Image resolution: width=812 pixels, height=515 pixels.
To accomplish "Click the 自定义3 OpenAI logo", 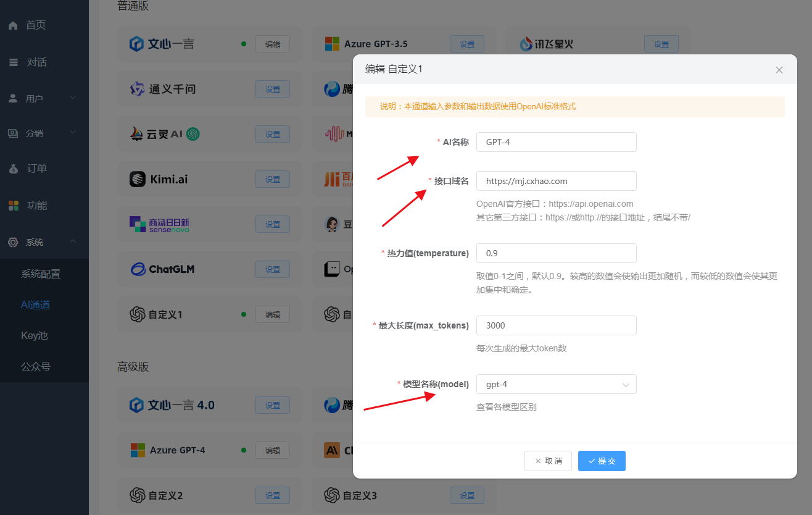I will click(332, 495).
